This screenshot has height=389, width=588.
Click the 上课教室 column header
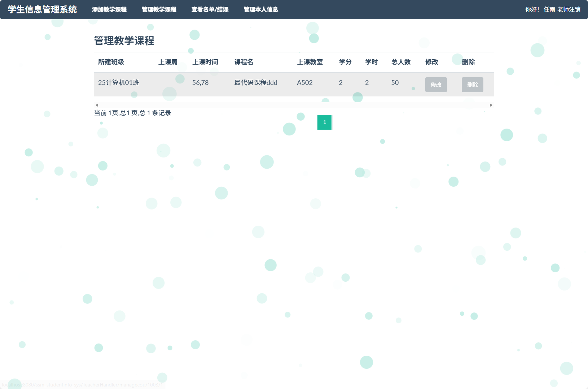pyautogui.click(x=310, y=62)
